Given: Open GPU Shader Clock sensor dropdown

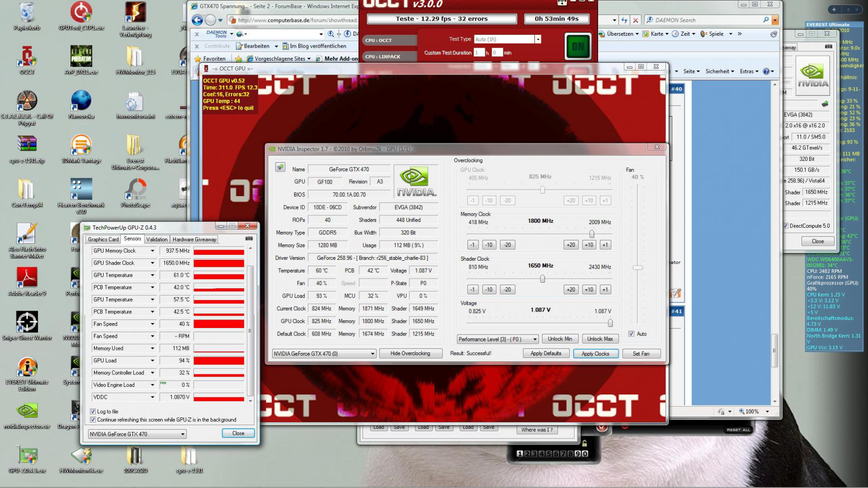Looking at the screenshot, I should (152, 263).
